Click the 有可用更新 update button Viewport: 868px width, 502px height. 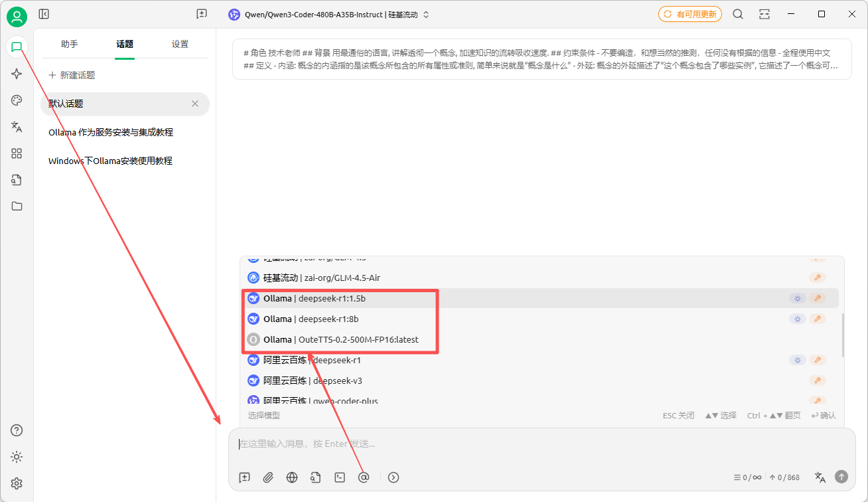point(690,14)
